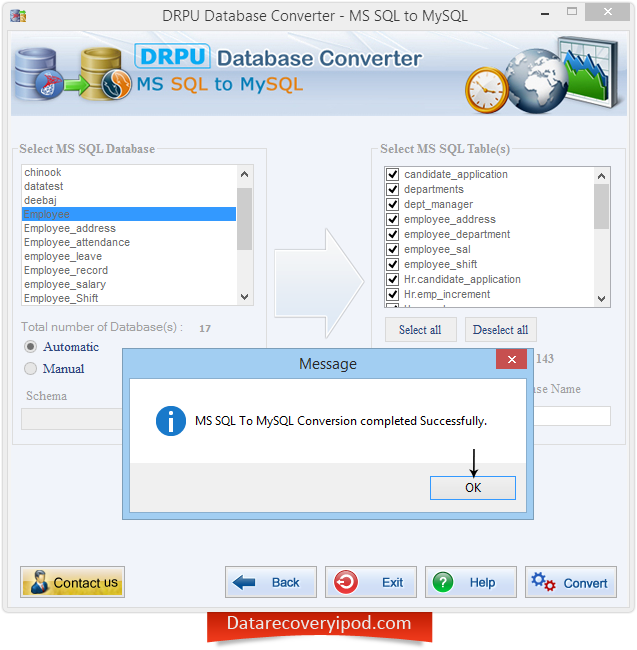Viewport: 637px width, 650px height.
Task: Click table list scroll down arrow
Action: (601, 298)
